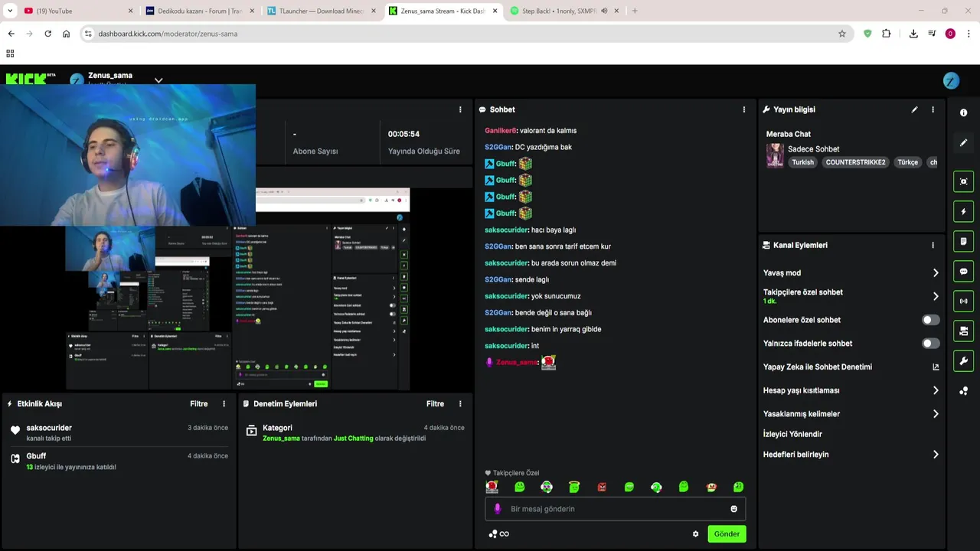Open a new browser tab
The image size is (980, 551).
point(635,11)
